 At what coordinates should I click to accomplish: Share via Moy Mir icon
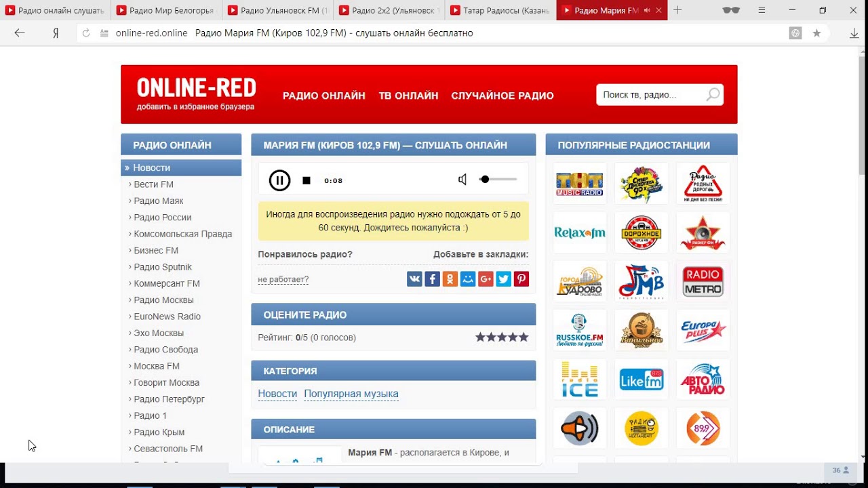click(468, 279)
